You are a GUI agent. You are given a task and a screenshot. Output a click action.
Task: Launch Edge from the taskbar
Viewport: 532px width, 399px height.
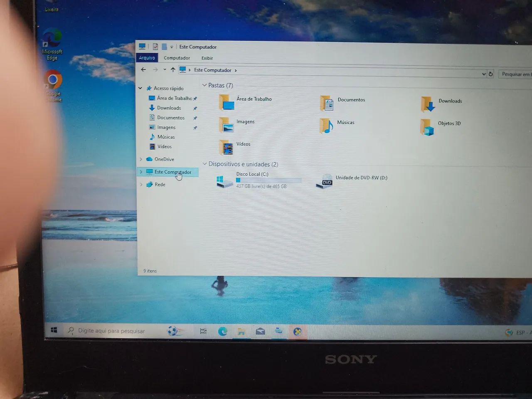pyautogui.click(x=223, y=331)
